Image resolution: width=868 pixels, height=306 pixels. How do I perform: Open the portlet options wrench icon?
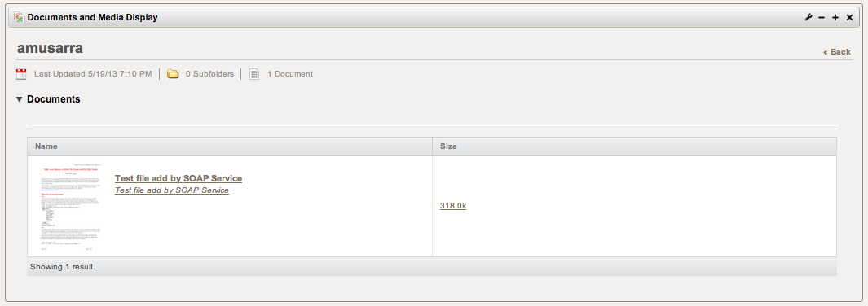point(809,18)
